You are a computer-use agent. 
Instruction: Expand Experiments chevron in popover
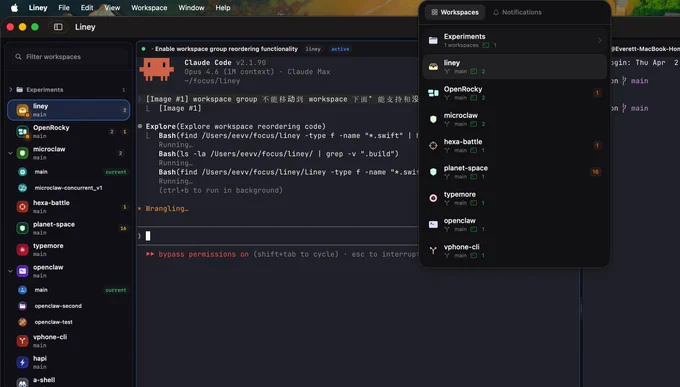click(600, 40)
